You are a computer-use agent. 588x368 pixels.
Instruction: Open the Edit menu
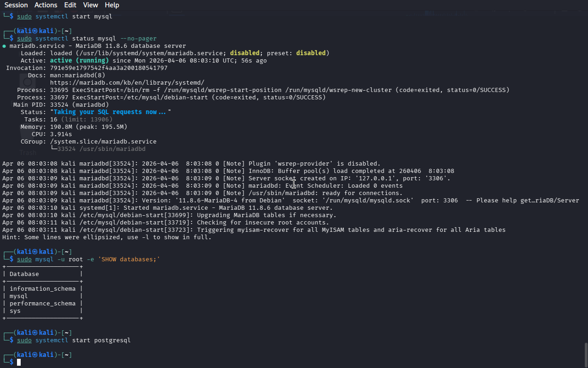pos(70,5)
